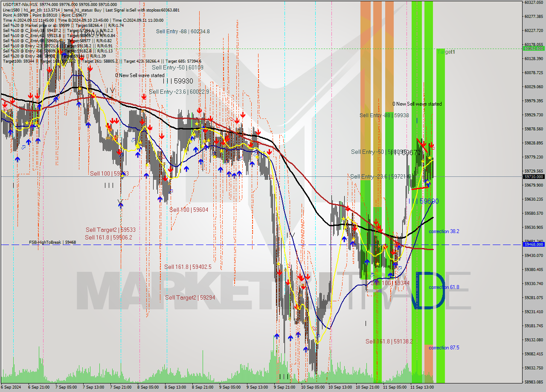Click price axis value 60029.060
The width and height of the screenshot is (546, 392).
coord(534,86)
